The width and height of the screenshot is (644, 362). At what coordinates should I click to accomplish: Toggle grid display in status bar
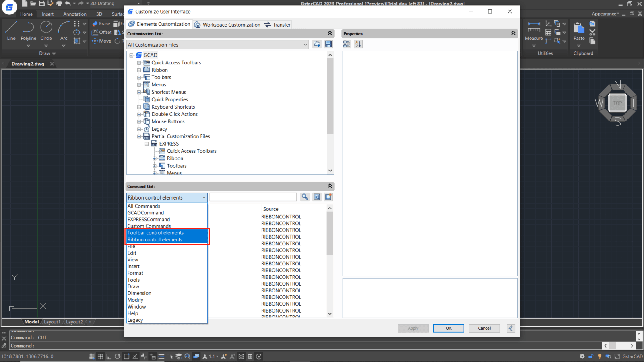(100, 356)
